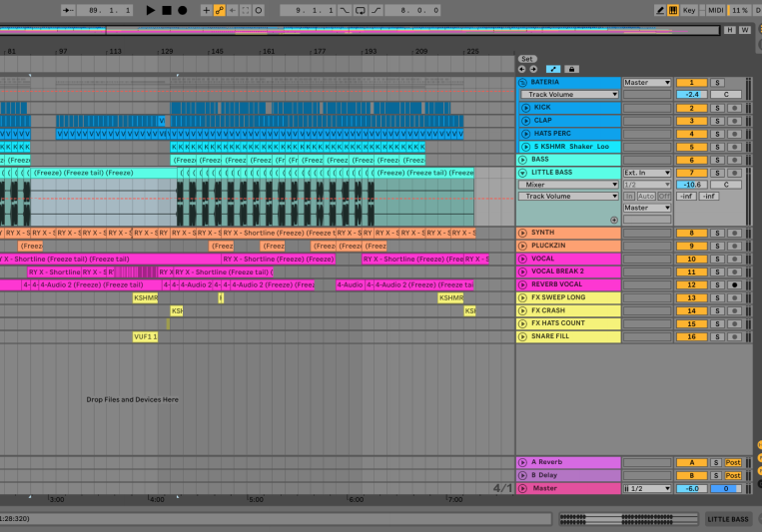Click the loop start field 9. 1. 1
762x532 pixels.
(x=309, y=10)
